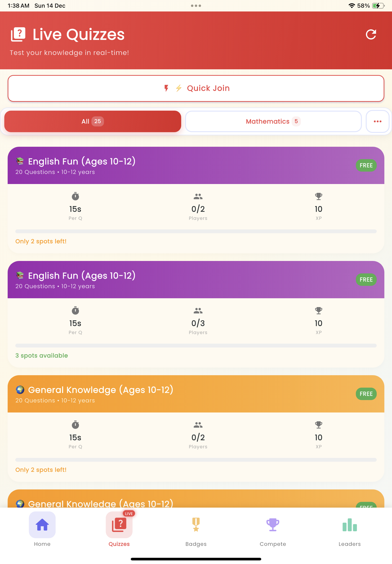
Task: Tap the Live Quizzes header icon
Action: [x=18, y=34]
